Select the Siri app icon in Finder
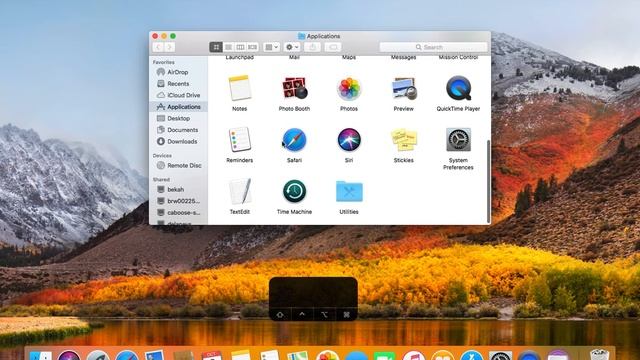Screen dimensions: 640x360 pyautogui.click(x=349, y=140)
